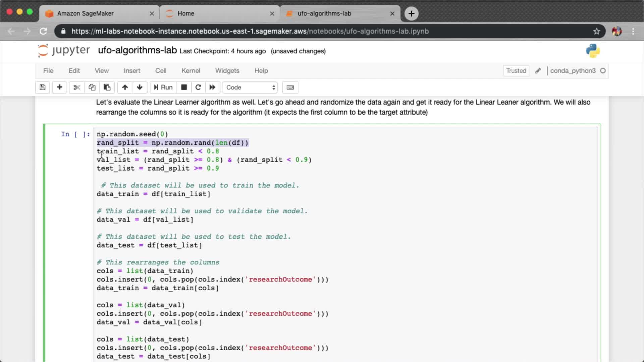Image resolution: width=644 pixels, height=362 pixels.
Task: Insert cell below with plus icon
Action: (x=59, y=87)
